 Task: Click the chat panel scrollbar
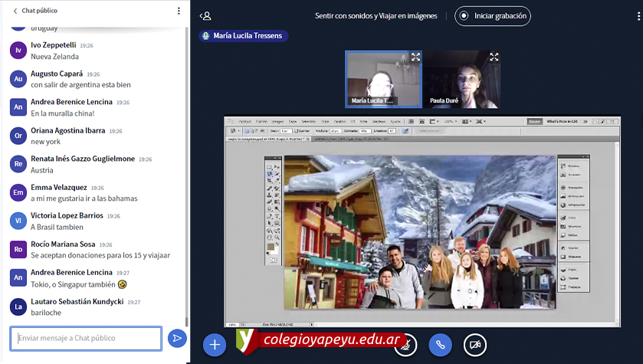186,169
